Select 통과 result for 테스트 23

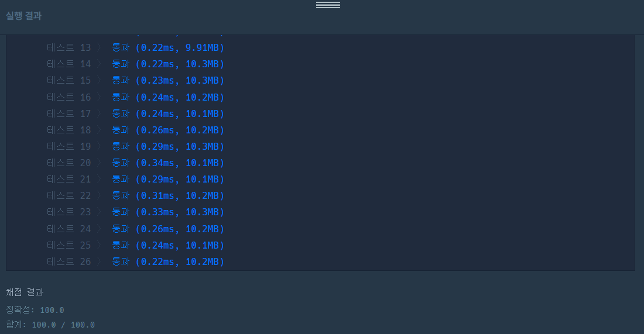click(121, 212)
